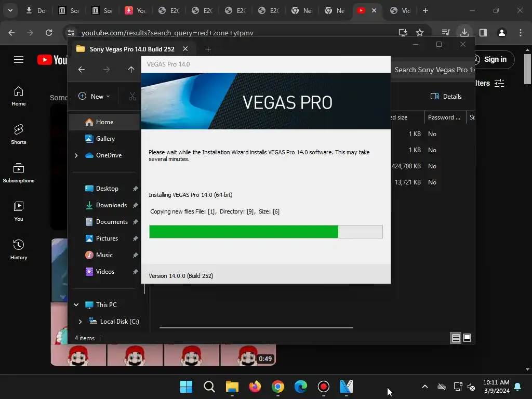532x399 pixels.
Task: Go back in File Explorer
Action: (82, 70)
